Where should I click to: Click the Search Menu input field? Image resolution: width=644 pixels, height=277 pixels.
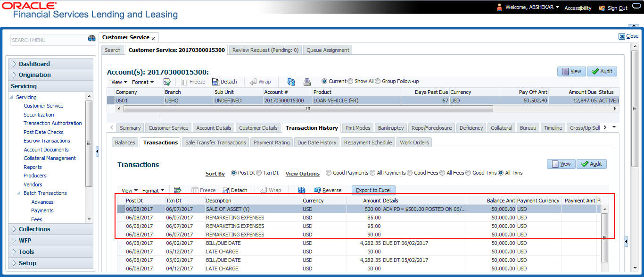pos(49,40)
